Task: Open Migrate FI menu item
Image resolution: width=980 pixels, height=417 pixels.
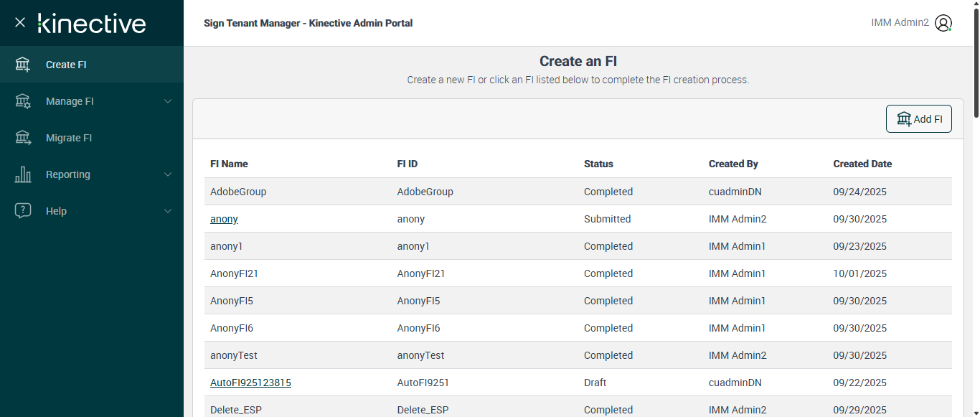Action: 69,138
